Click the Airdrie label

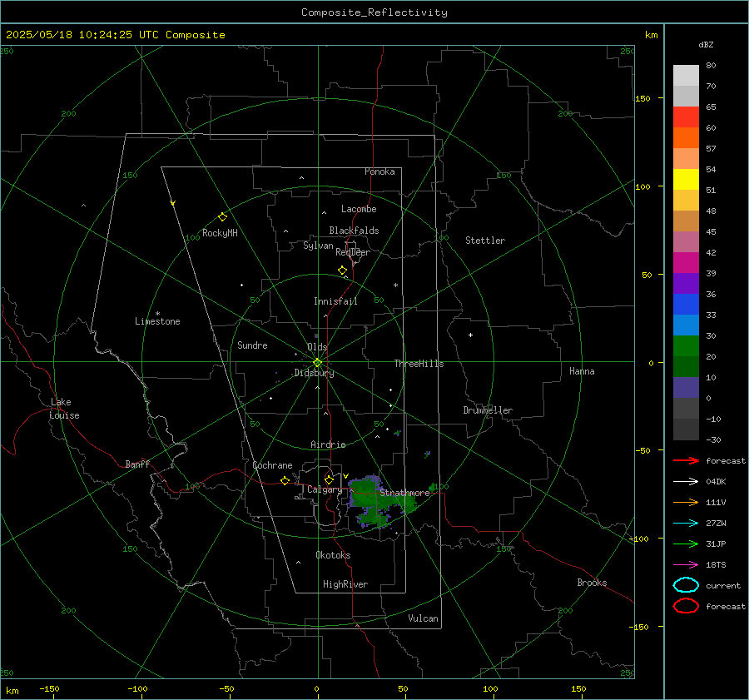pyautogui.click(x=328, y=444)
